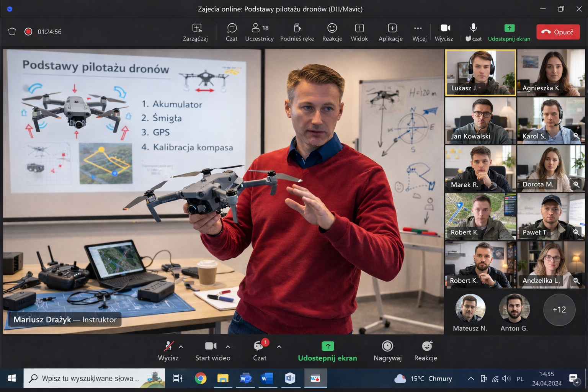Viewport: 588px width, 392px height.
Task: Open network Wi-Fi tray icon
Action: [495, 379]
